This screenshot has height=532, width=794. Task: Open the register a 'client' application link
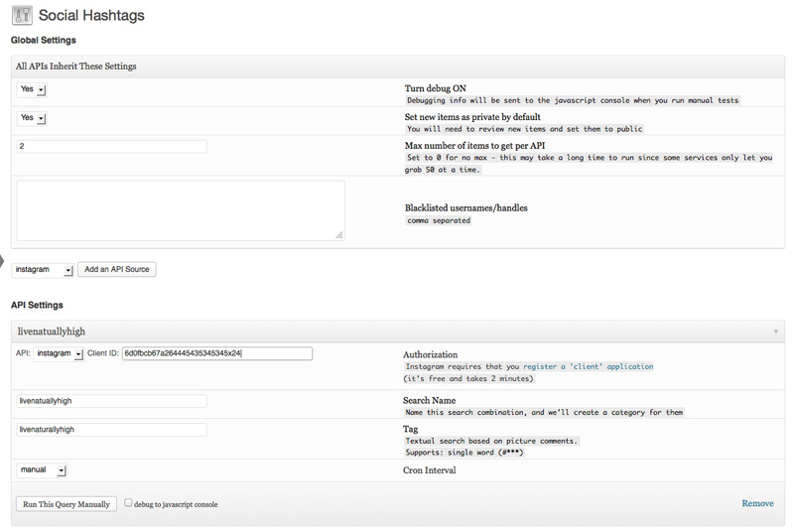pos(588,366)
